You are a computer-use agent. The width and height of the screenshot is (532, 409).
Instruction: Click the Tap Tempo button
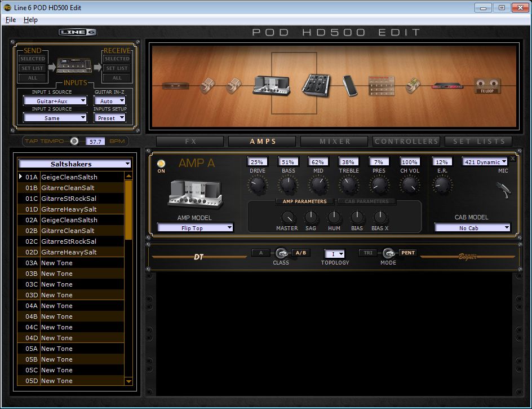click(74, 141)
